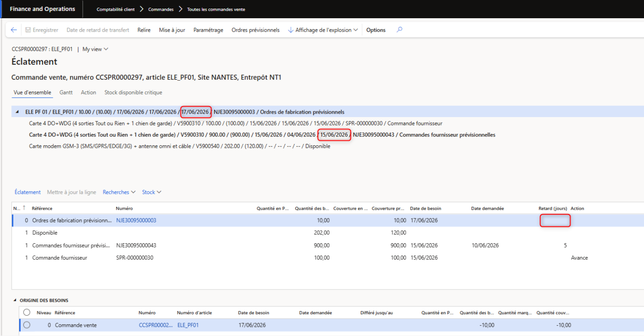Image resolution: width=644 pixels, height=336 pixels.
Task: Click the Finance and Operations title
Action: [x=42, y=9]
